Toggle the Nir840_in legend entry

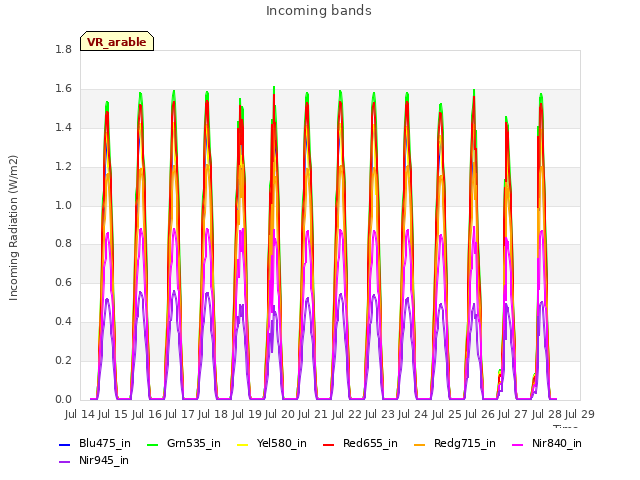(x=547, y=443)
